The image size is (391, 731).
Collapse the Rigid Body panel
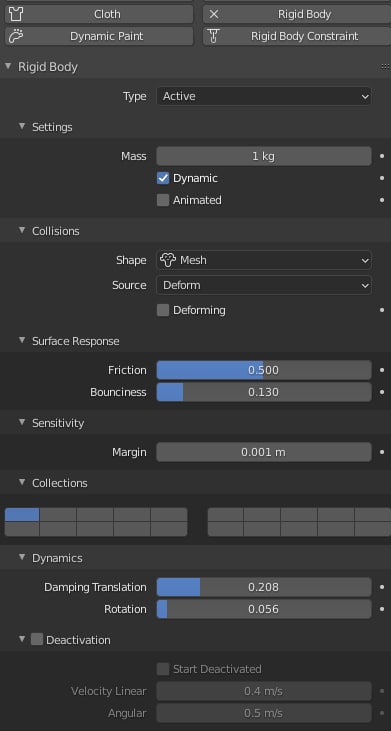click(7, 67)
